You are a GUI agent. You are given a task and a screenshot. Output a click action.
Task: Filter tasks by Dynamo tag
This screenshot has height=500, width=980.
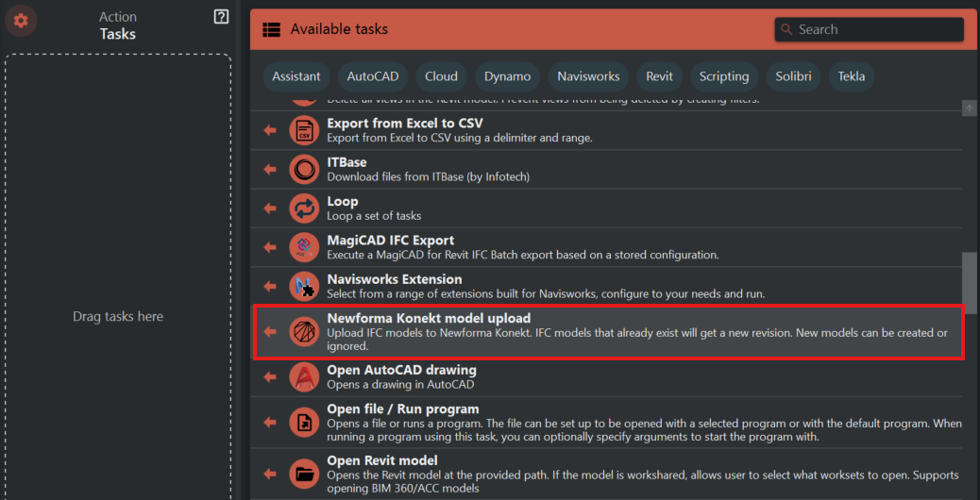tap(508, 76)
